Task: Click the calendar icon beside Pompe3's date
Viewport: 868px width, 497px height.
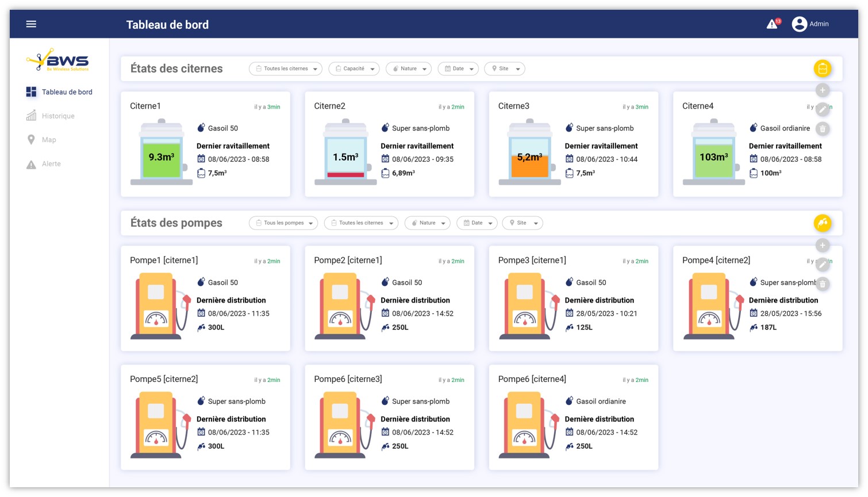Action: click(x=569, y=313)
